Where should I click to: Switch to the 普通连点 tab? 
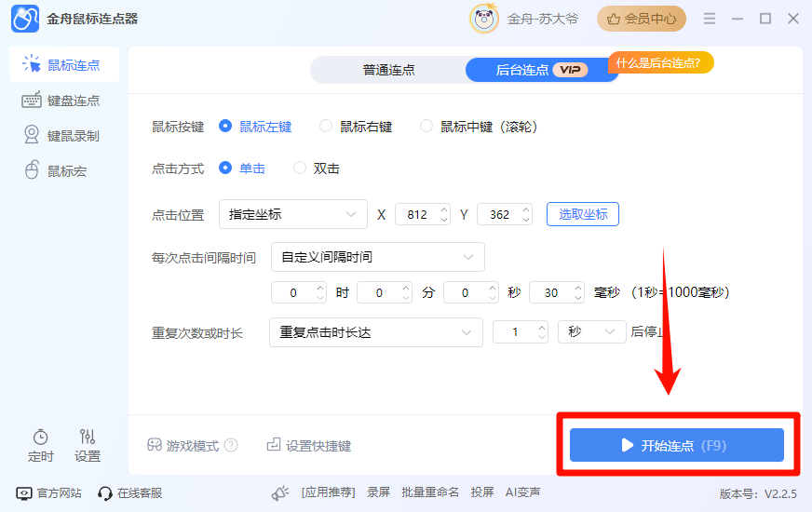388,70
